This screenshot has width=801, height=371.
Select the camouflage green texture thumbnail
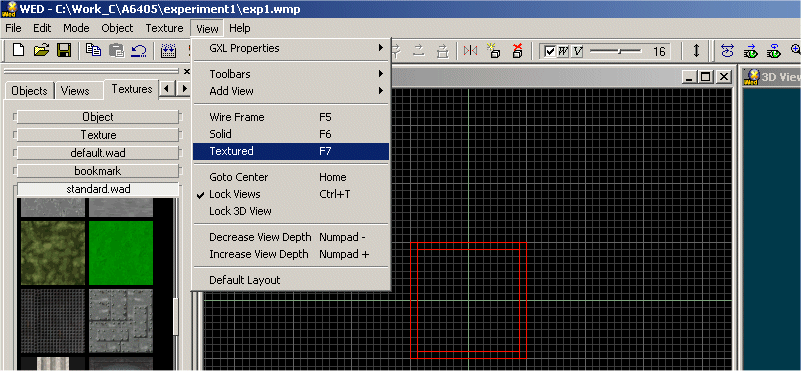coord(53,252)
